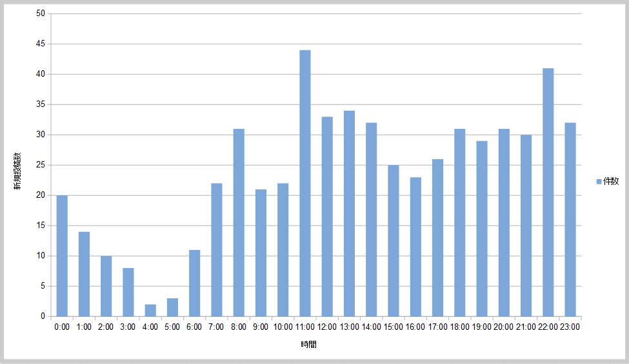The image size is (629, 364).
Task: Select the 3:00 time axis label
Action: (x=128, y=327)
